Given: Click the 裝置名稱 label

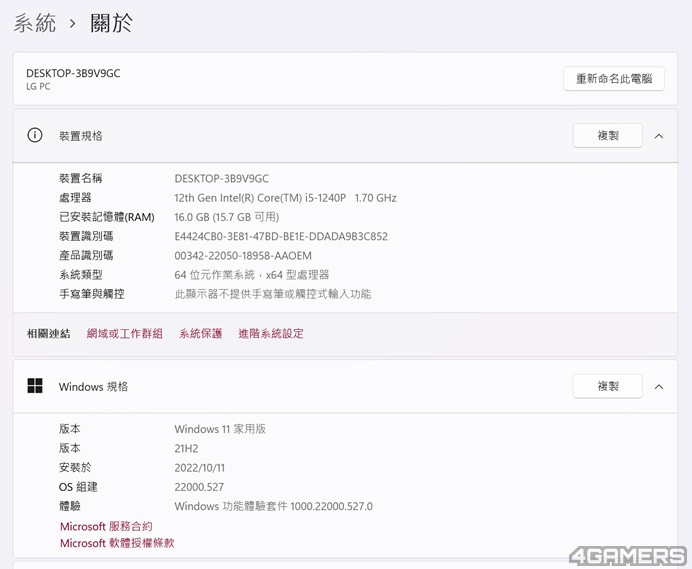Looking at the screenshot, I should (81, 178).
